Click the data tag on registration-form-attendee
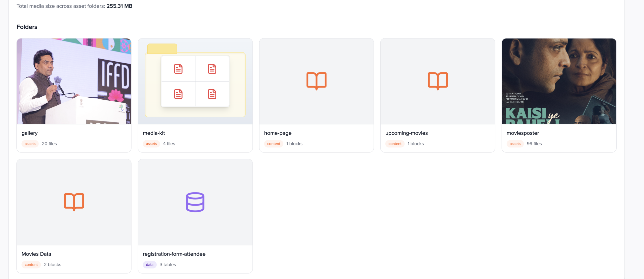The image size is (644, 279). (x=149, y=265)
